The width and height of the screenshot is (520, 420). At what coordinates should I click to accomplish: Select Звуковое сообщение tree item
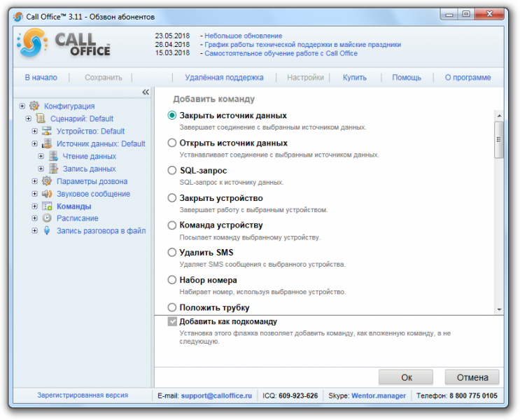pos(93,194)
